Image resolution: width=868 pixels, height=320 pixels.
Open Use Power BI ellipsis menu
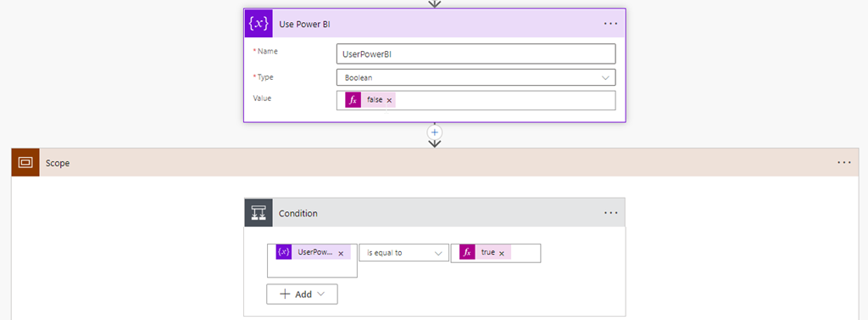pos(610,24)
